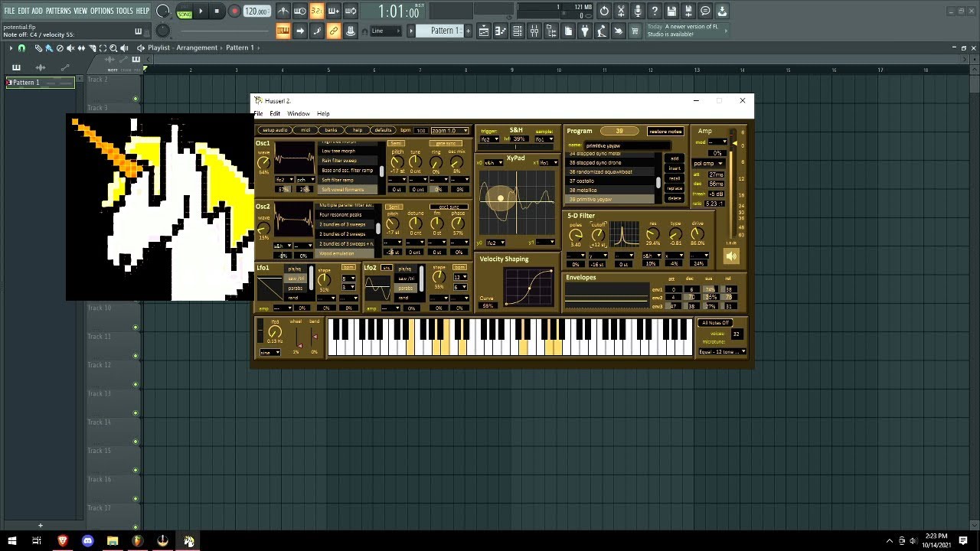Open the Husserl Window menu
Screen dimensions: 980x551
(x=299, y=114)
